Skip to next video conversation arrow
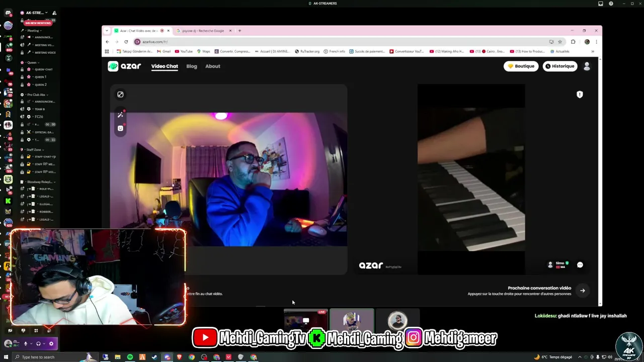Screen dimensions: 644x362 point(583,291)
